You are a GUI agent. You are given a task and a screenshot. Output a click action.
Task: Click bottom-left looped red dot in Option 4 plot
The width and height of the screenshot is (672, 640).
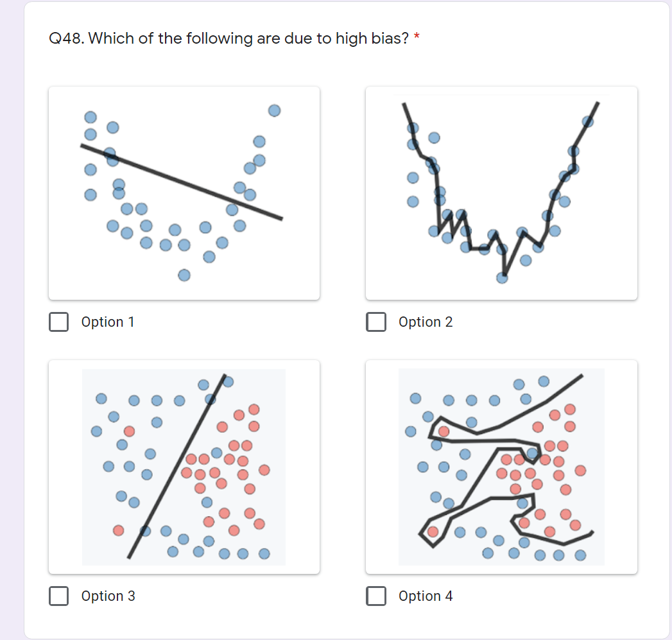[433, 532]
